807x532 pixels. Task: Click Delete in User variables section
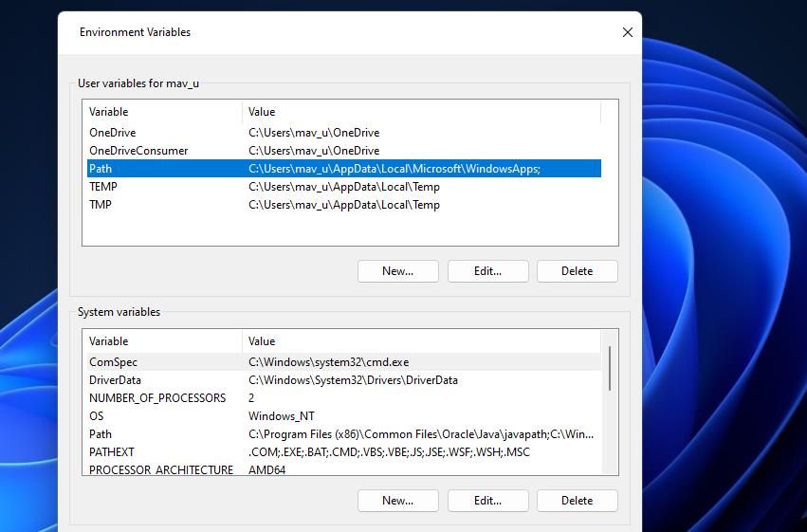(577, 271)
